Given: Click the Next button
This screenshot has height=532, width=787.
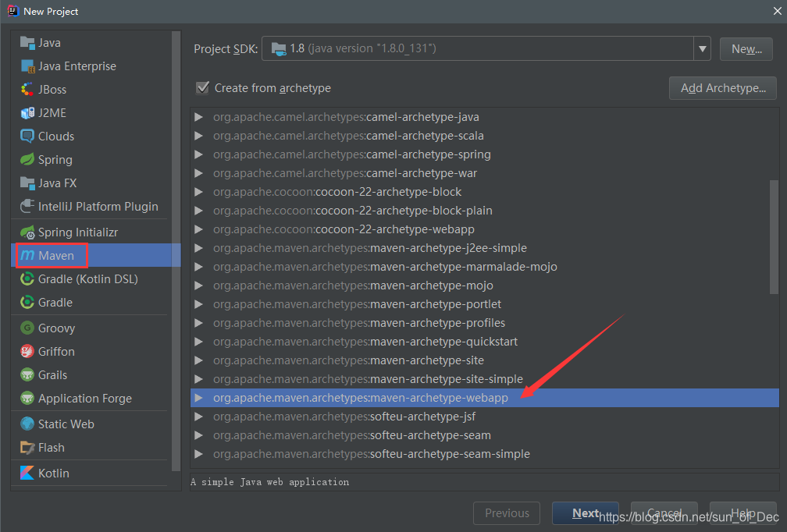Looking at the screenshot, I should coord(586,513).
